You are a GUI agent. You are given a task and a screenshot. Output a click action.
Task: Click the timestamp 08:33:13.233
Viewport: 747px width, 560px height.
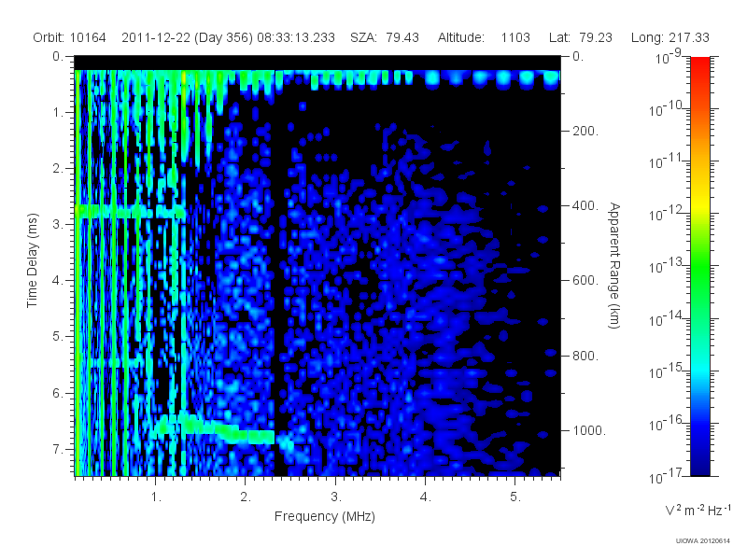(296, 37)
